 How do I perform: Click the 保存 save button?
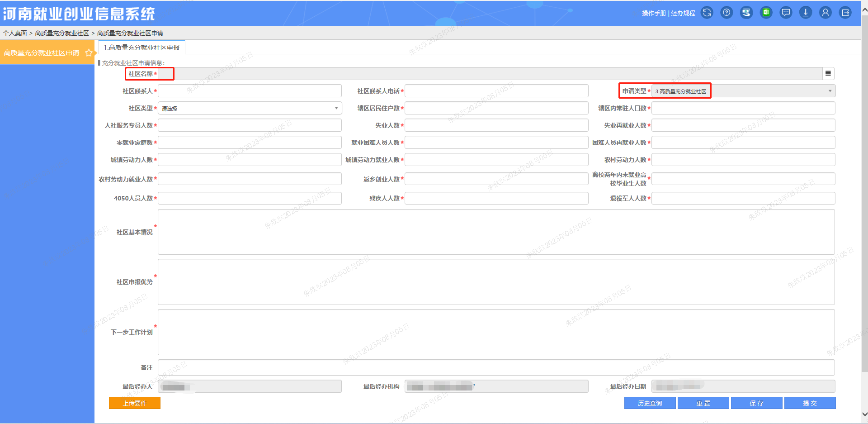(756, 403)
